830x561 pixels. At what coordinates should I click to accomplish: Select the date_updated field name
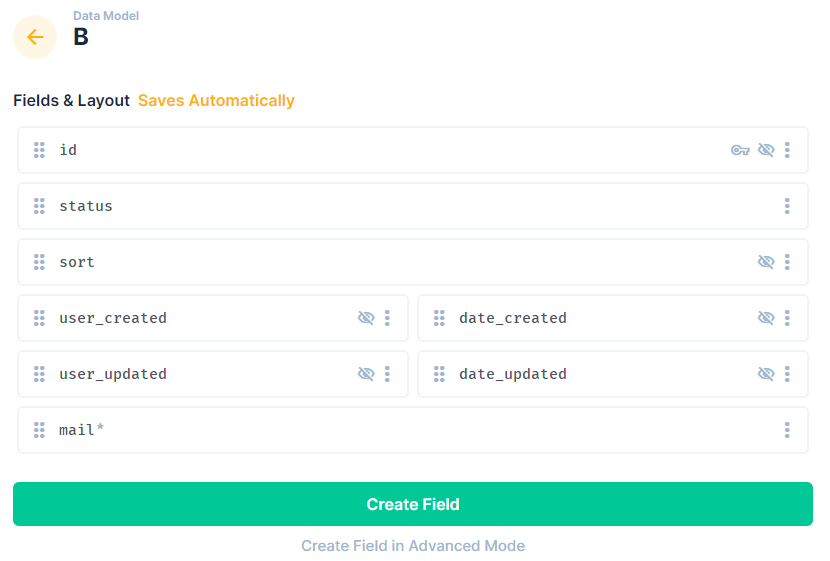513,375
